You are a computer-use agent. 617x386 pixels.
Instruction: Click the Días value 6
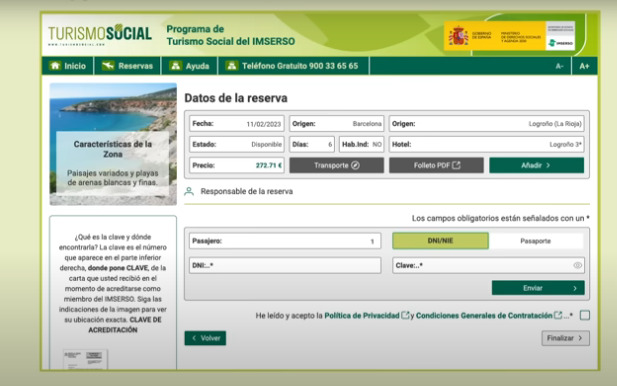tap(330, 144)
